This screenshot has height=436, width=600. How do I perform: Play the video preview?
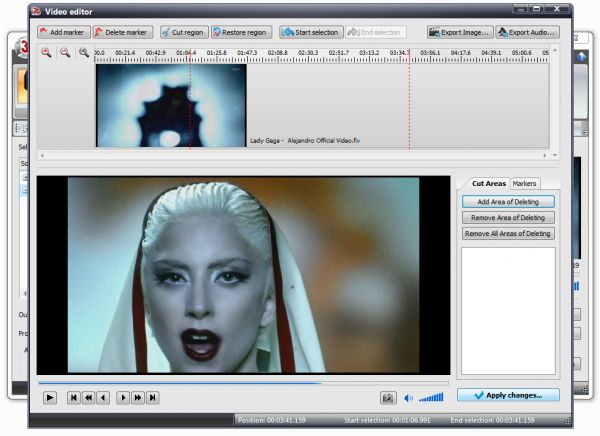click(50, 397)
